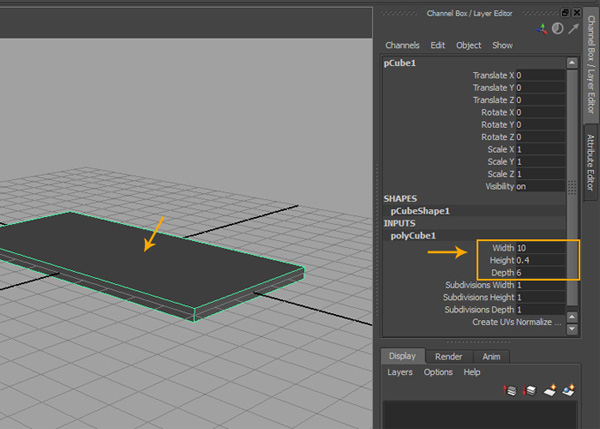This screenshot has height=429, width=600.
Task: Open the Channels menu
Action: 402,45
